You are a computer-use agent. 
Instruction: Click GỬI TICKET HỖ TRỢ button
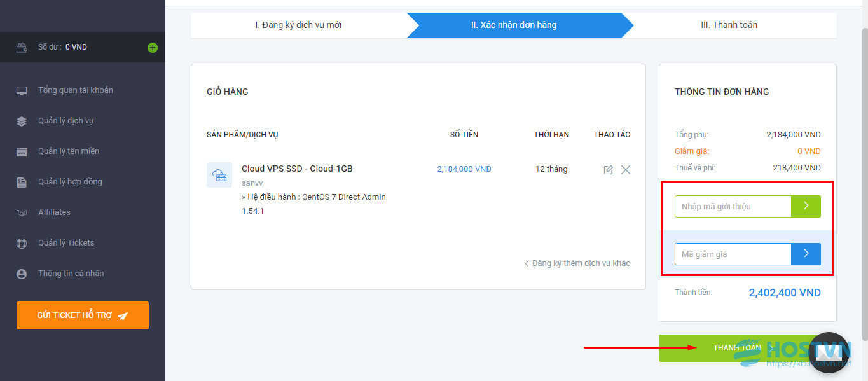(83, 315)
